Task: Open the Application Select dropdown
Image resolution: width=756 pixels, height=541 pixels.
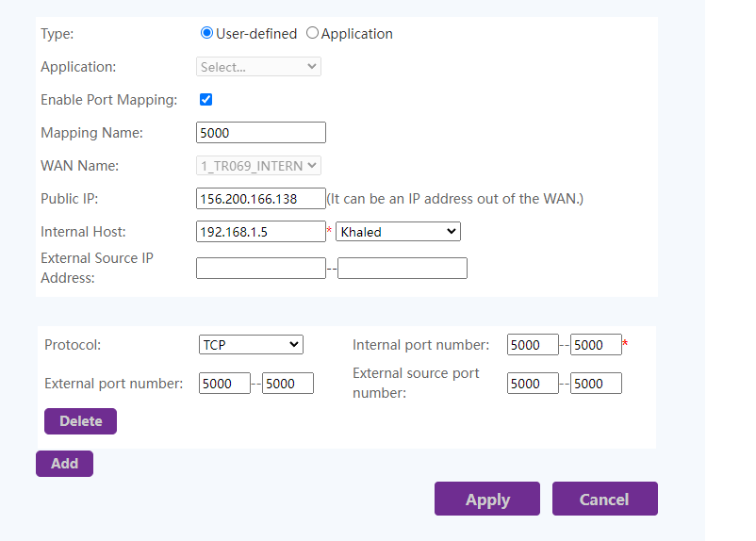Action: click(x=258, y=67)
